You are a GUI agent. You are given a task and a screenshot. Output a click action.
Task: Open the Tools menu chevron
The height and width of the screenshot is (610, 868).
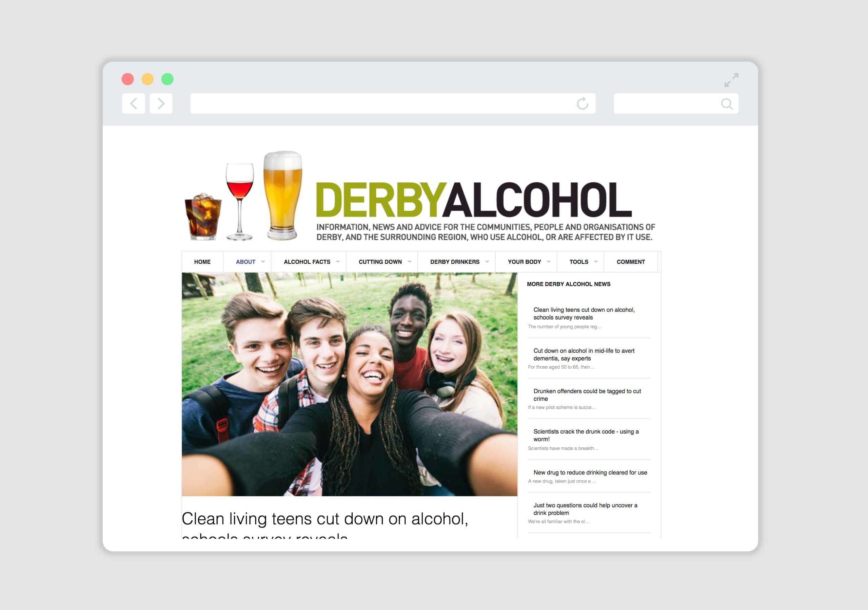[x=596, y=262]
